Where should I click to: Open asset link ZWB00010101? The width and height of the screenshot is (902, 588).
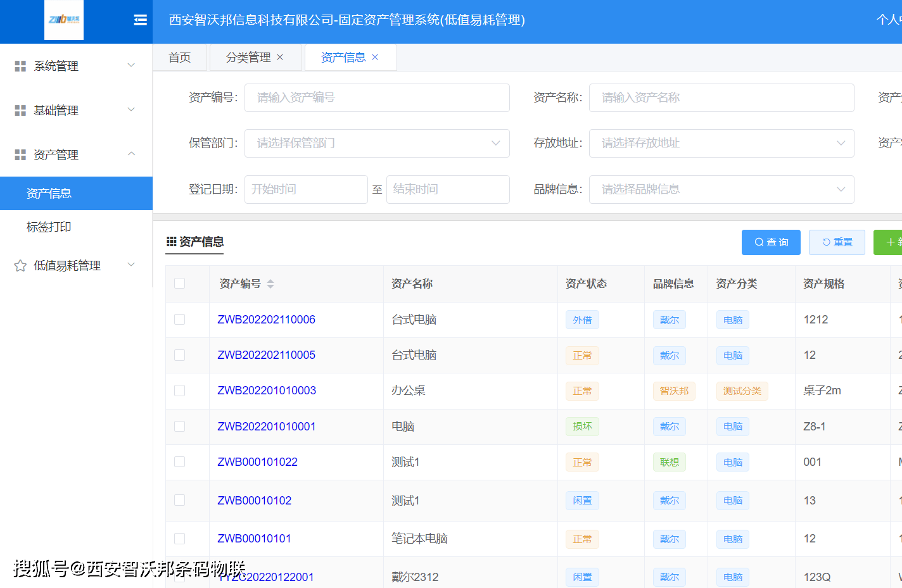[x=254, y=539]
